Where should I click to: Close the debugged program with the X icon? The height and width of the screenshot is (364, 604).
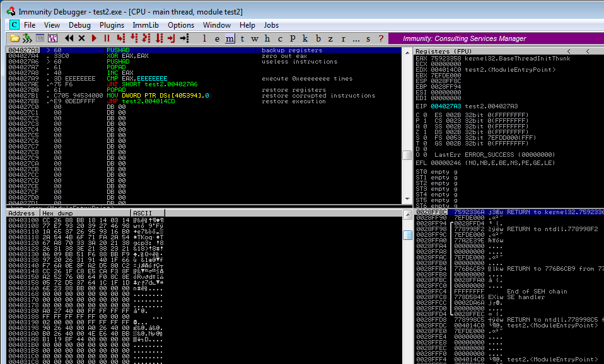(81, 38)
